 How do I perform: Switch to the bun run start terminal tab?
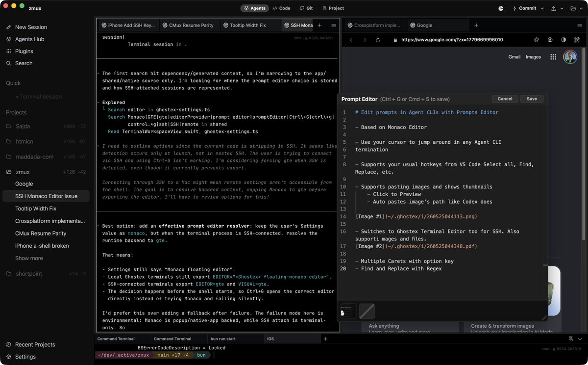(235, 339)
